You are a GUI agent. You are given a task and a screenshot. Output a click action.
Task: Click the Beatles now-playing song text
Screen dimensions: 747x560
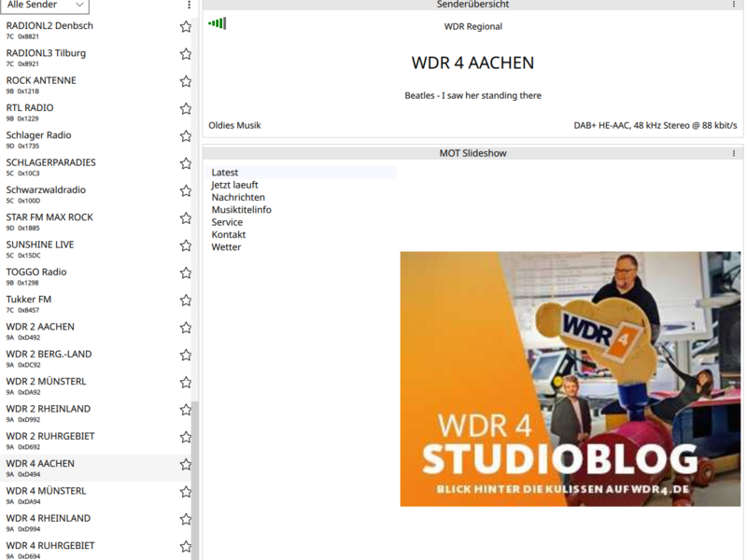[472, 96]
